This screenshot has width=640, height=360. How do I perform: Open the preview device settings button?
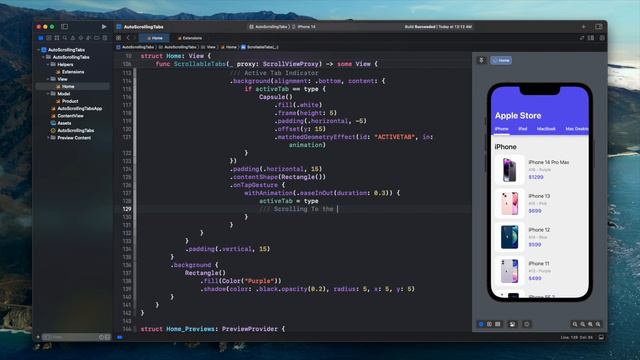(x=512, y=324)
